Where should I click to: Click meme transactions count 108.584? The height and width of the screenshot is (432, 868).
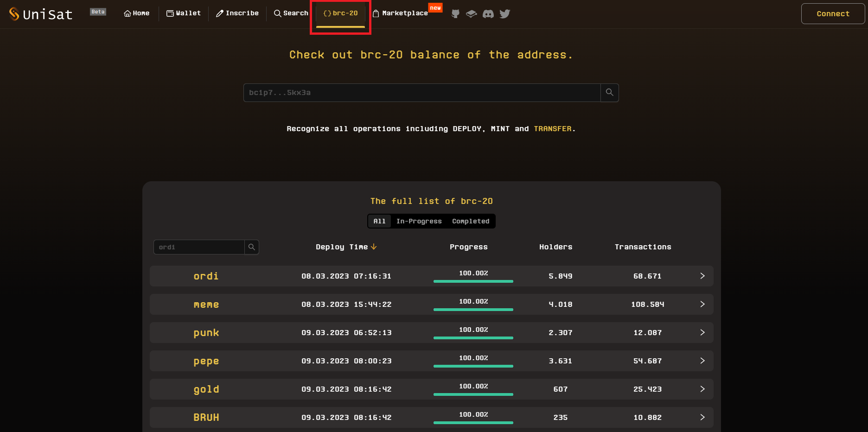click(x=648, y=305)
